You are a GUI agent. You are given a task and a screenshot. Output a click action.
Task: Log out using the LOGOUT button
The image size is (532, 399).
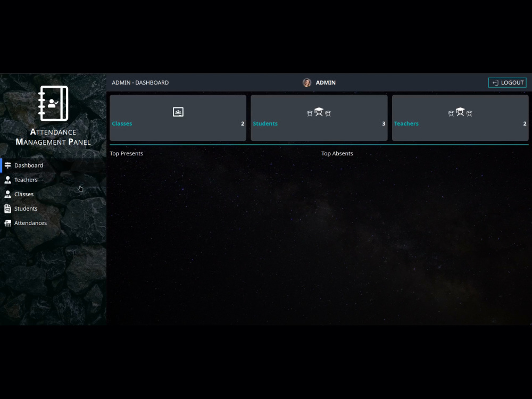click(x=507, y=82)
